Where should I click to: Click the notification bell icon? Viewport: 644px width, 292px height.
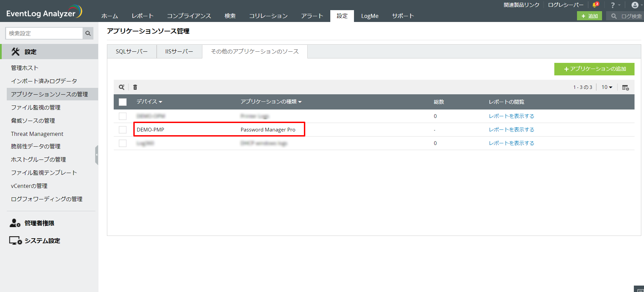(595, 5)
